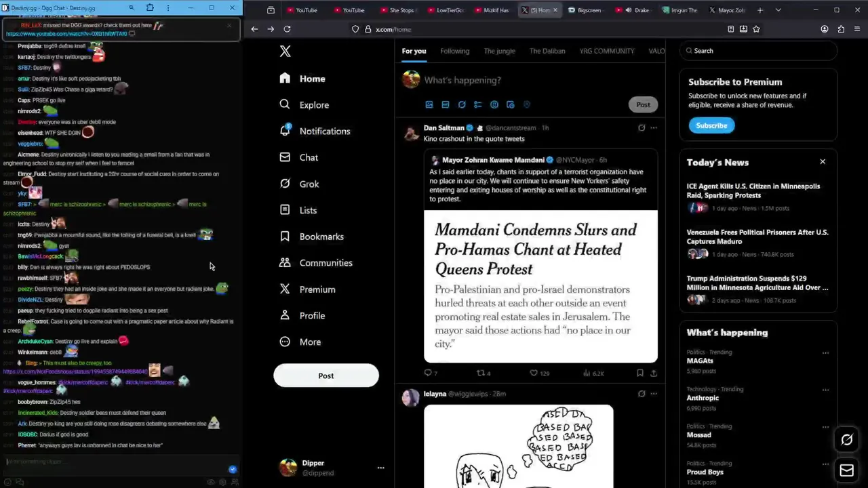Click Grok icon on lelayna's post

(642, 393)
